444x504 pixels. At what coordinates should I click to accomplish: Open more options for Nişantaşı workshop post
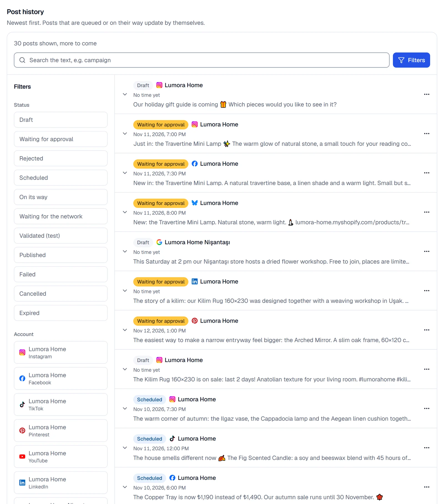point(427,251)
